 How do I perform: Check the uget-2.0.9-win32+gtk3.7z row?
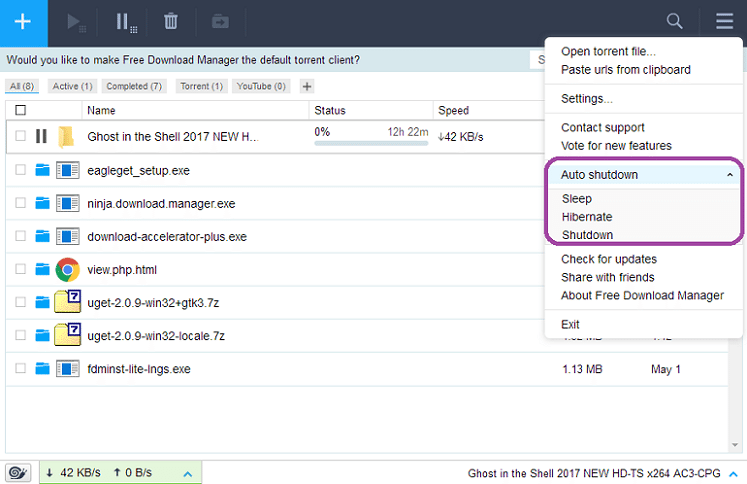click(20, 302)
